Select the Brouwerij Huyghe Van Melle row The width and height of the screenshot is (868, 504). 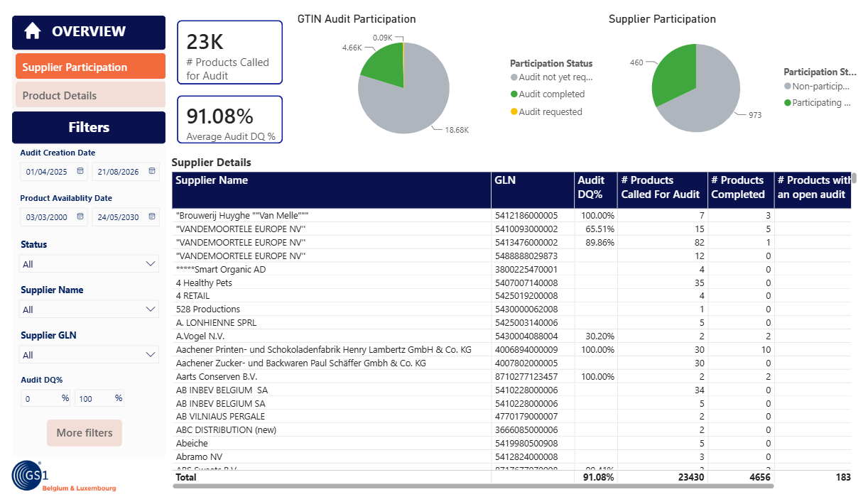click(x=511, y=215)
